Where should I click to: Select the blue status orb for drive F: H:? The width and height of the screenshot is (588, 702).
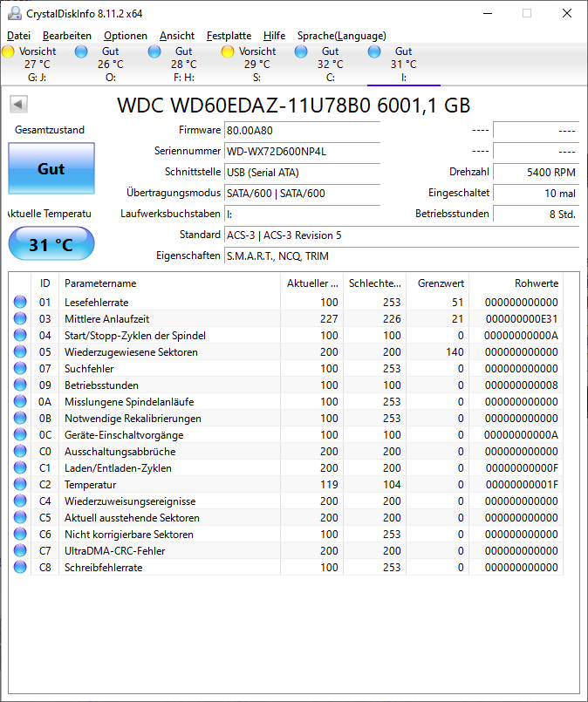[x=154, y=51]
